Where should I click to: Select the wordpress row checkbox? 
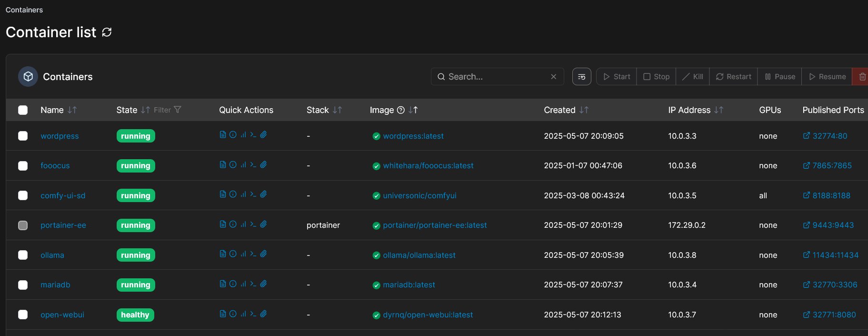click(x=23, y=136)
